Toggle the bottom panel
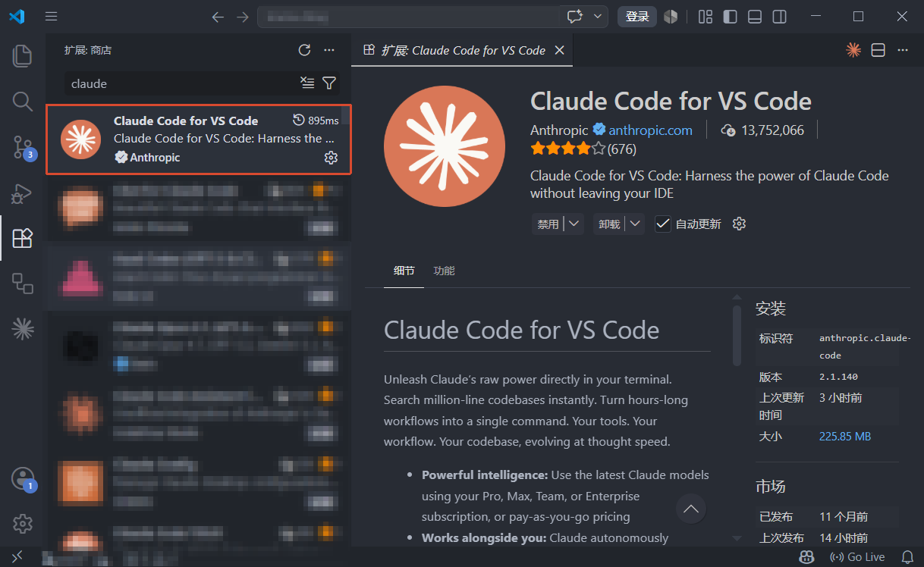924x567 pixels. tap(755, 16)
